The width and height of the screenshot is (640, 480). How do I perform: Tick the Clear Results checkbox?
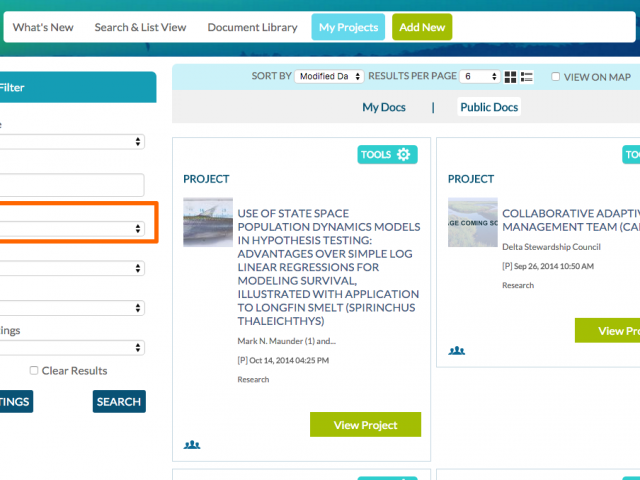click(x=34, y=371)
